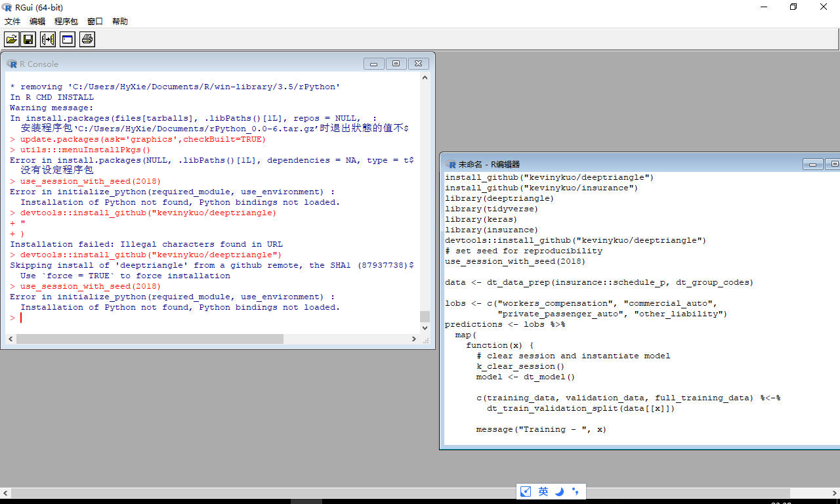Click the 'data <- dt_data_prep' line in editor
This screenshot has height=504, width=840.
pos(600,282)
